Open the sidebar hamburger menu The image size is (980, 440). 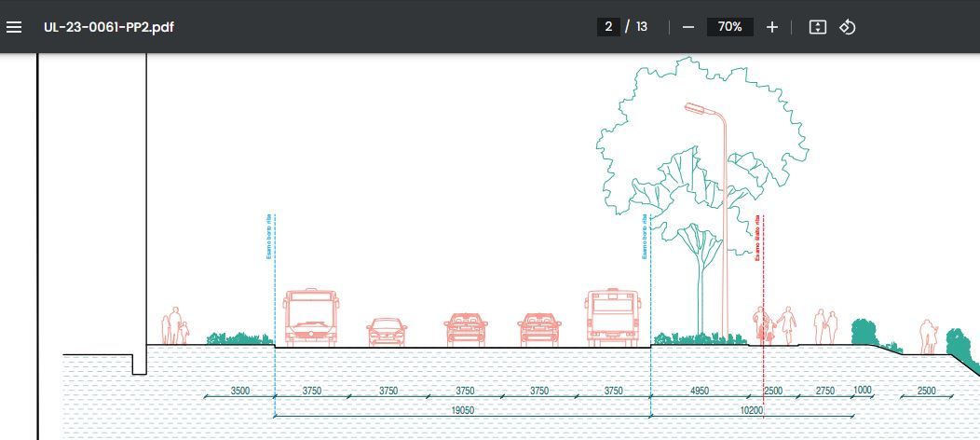coord(14,26)
